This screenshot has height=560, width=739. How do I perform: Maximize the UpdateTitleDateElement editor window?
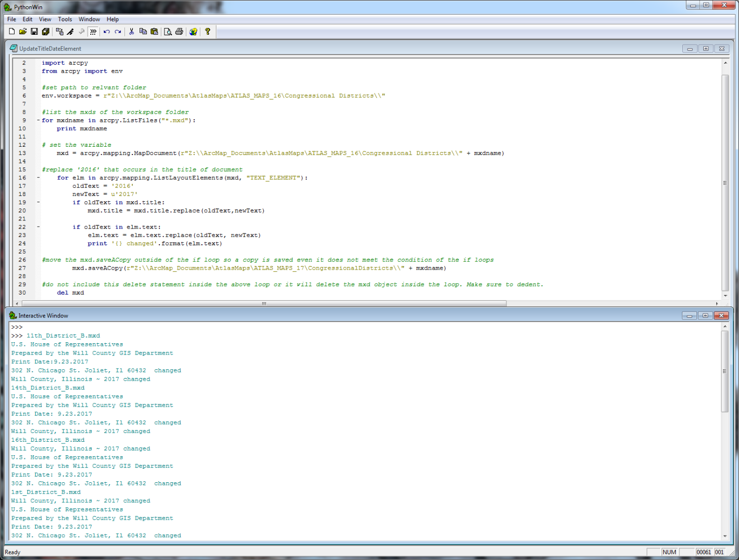pos(706,48)
